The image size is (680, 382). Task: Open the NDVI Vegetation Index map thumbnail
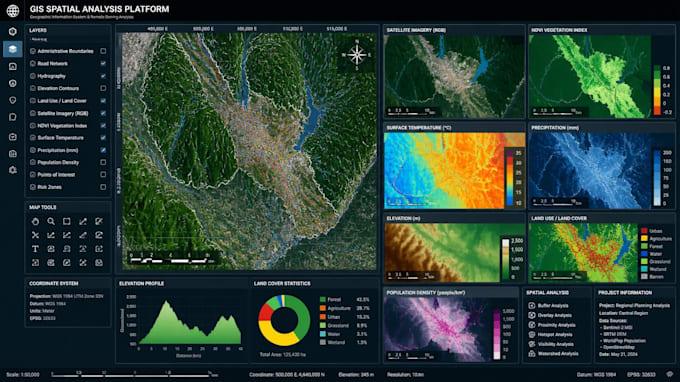tap(590, 76)
